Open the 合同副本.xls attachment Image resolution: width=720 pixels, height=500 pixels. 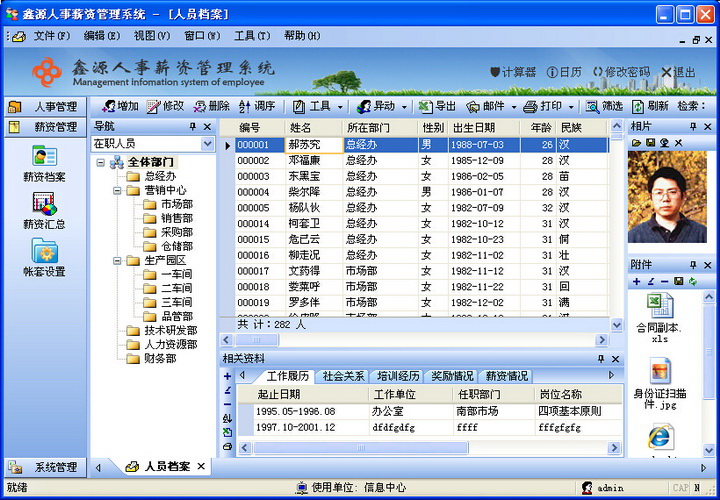point(660,317)
